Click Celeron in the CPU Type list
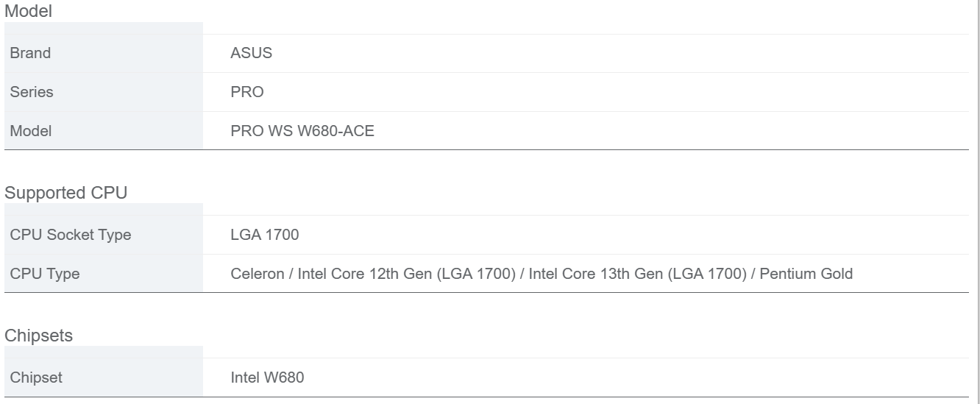Screen dimensions: 980x404 click(x=257, y=274)
